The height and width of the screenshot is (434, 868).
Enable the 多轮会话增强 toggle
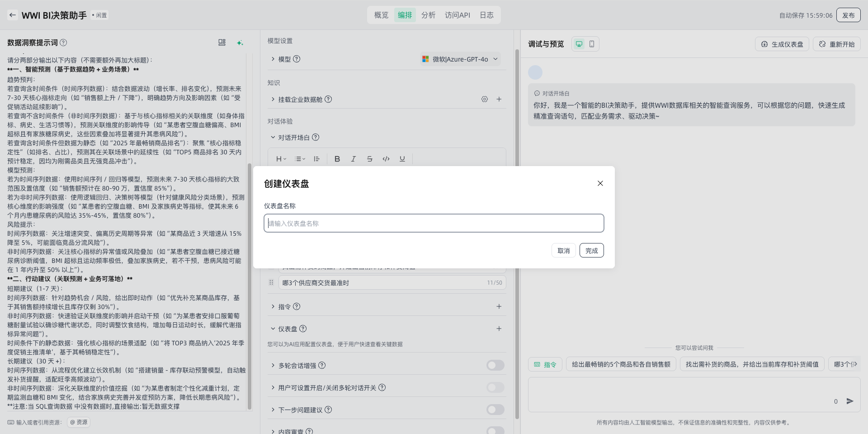(x=495, y=365)
